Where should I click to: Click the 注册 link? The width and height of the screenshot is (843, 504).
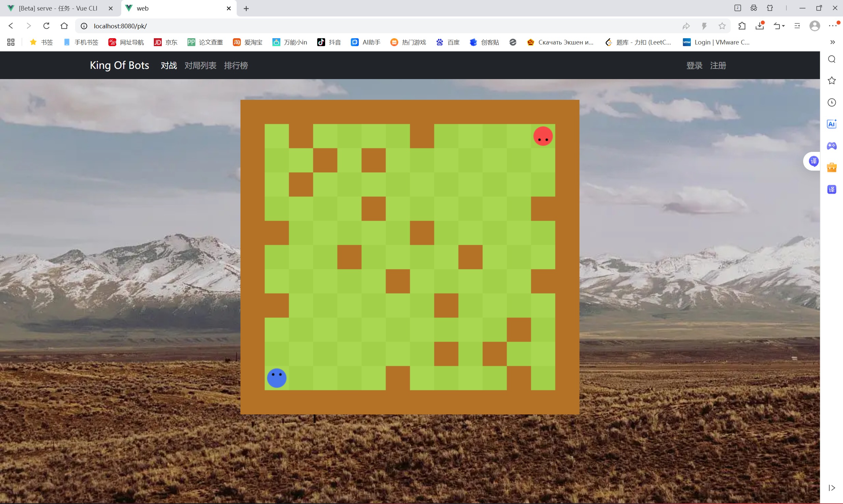[x=718, y=65]
